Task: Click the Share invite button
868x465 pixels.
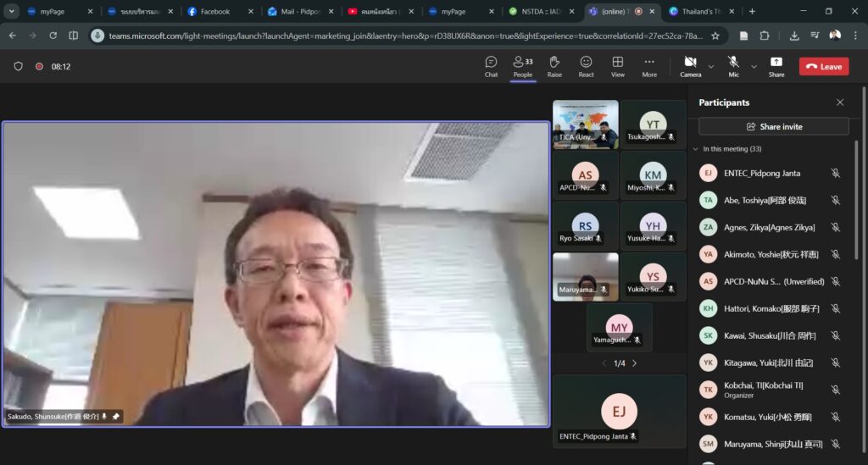Action: [x=773, y=126]
